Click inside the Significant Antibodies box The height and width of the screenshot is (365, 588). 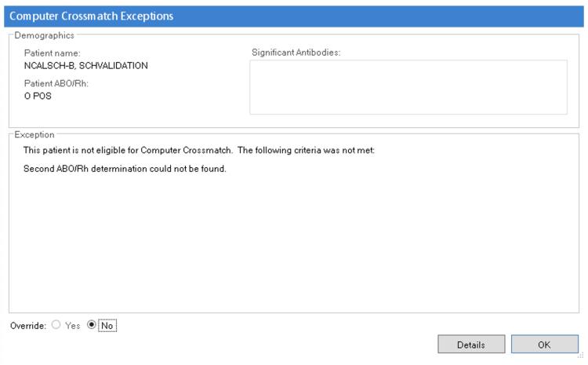pos(408,87)
